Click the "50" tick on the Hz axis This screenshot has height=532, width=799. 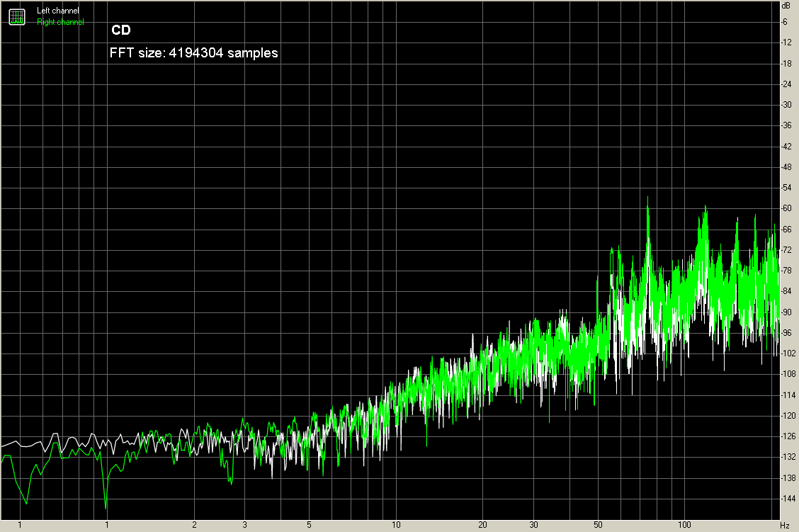click(598, 525)
